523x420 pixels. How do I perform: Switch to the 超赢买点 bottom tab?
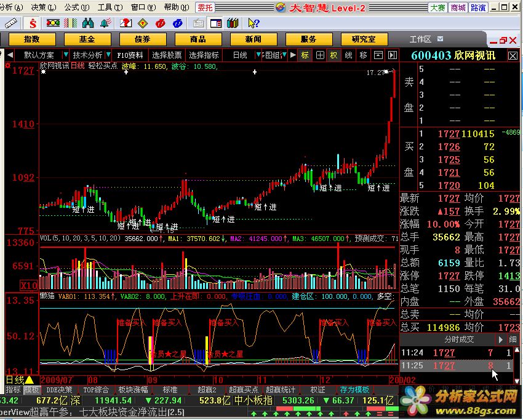(244, 390)
